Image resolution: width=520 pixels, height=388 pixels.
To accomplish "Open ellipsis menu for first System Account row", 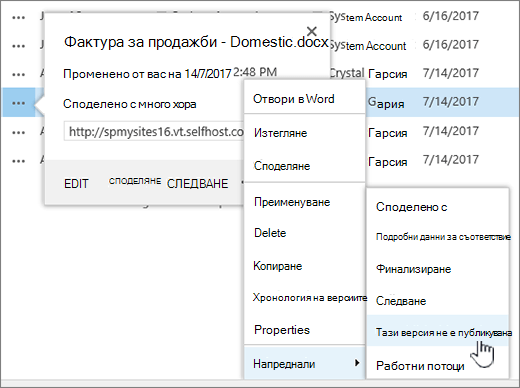I will coord(18,17).
